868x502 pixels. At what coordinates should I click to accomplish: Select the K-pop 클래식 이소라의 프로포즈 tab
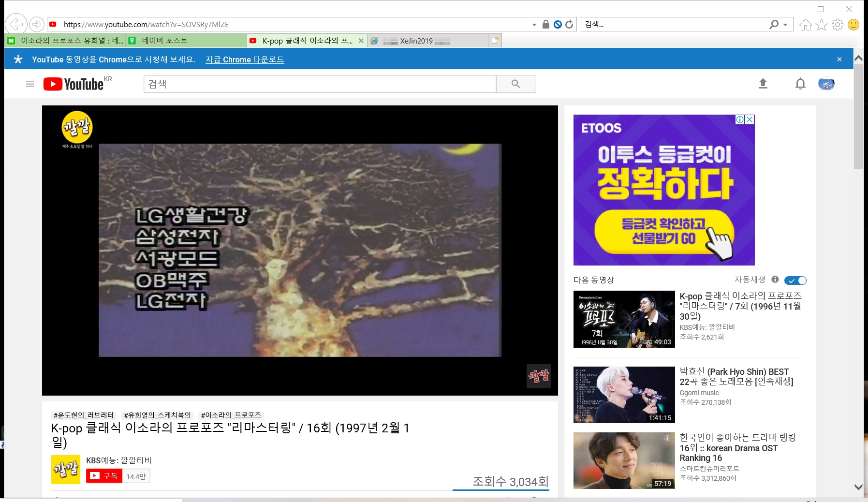pos(307,41)
